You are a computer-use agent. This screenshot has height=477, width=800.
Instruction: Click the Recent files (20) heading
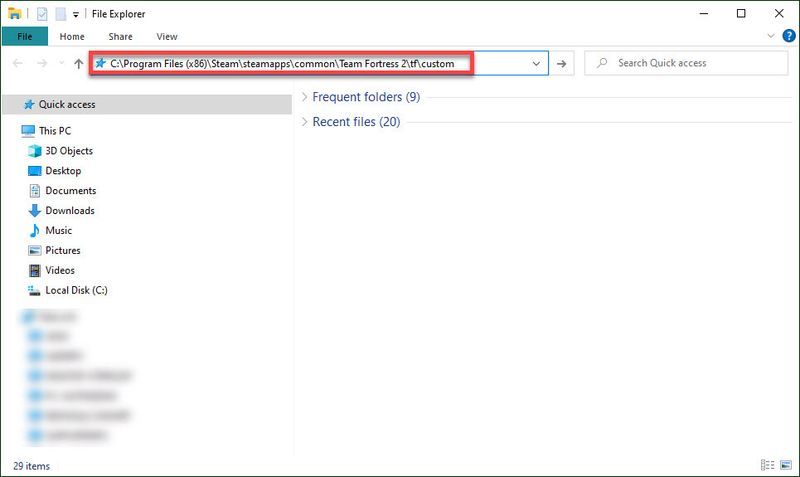tap(356, 121)
